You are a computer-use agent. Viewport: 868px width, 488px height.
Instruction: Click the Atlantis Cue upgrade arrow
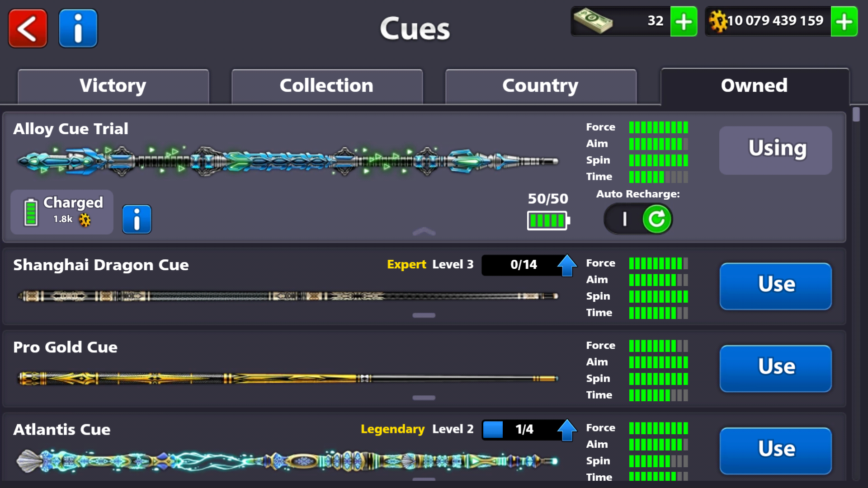pos(567,429)
